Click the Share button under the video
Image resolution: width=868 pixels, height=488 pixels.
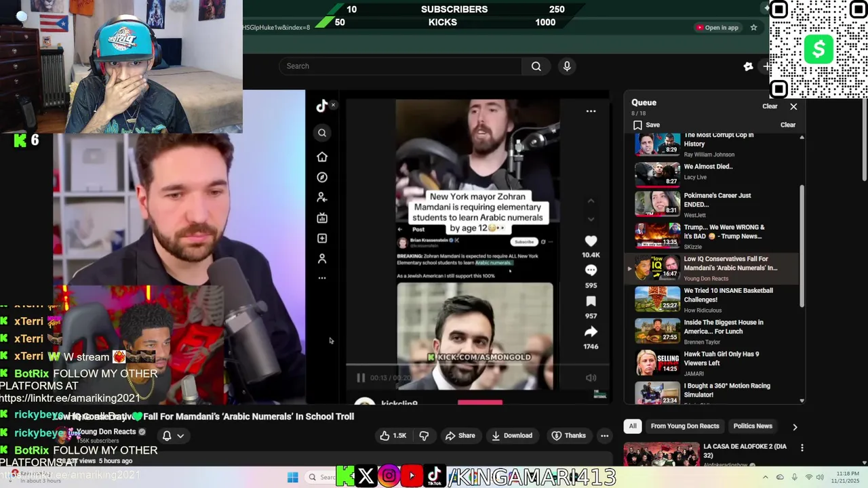[460, 436]
